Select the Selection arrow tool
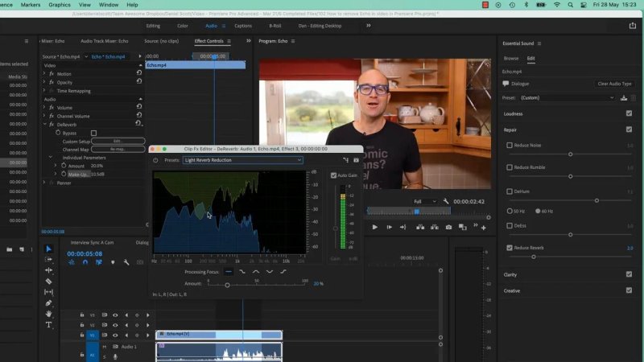 pos(48,249)
